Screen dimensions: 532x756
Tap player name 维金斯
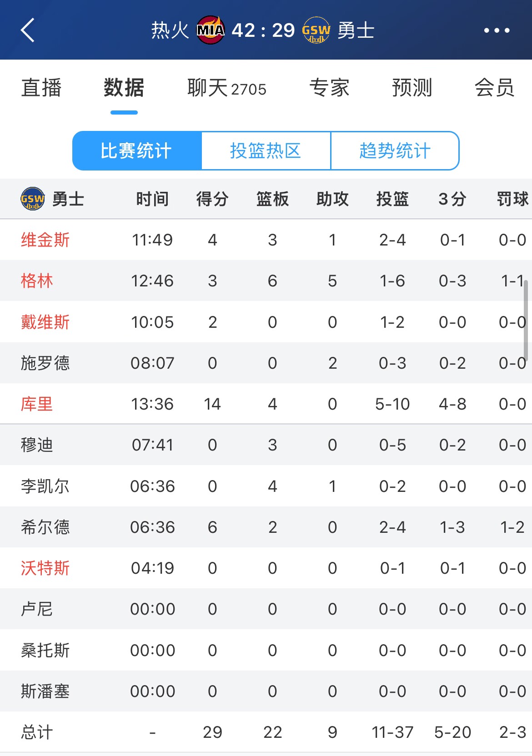click(x=45, y=240)
